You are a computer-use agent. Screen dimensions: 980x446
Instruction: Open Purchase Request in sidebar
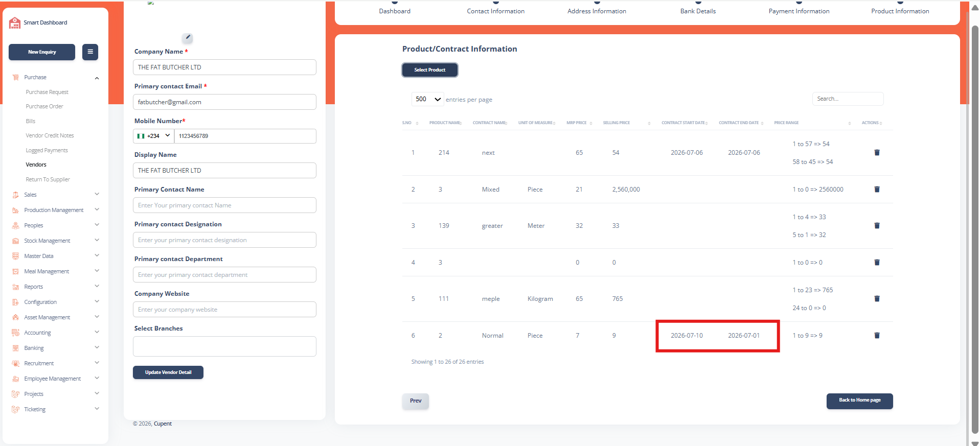point(47,92)
